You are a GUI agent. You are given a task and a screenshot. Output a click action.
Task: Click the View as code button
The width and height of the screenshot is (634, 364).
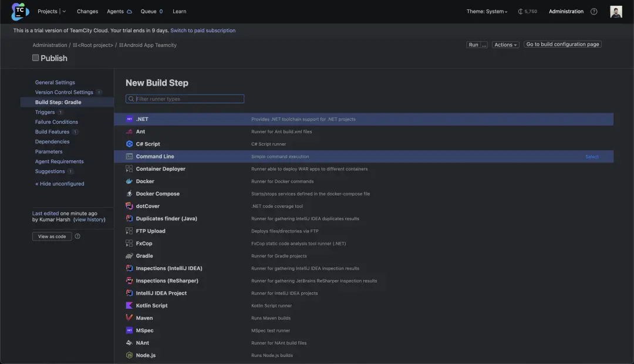(x=52, y=236)
